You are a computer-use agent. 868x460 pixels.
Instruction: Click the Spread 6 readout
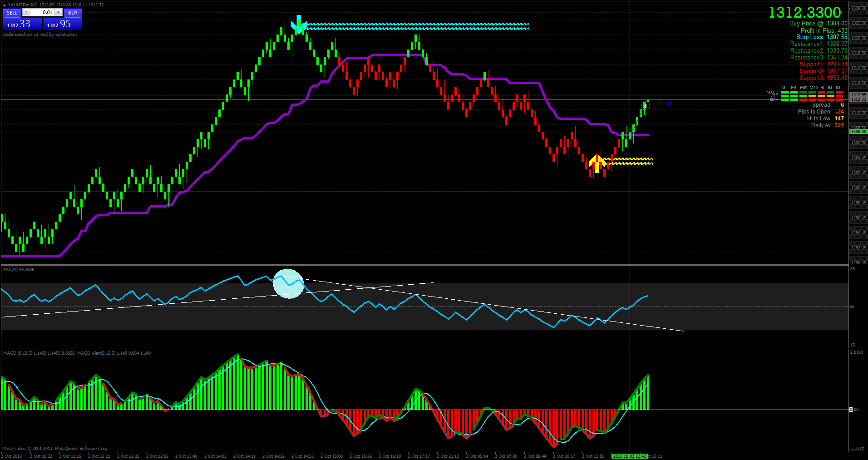pos(828,105)
